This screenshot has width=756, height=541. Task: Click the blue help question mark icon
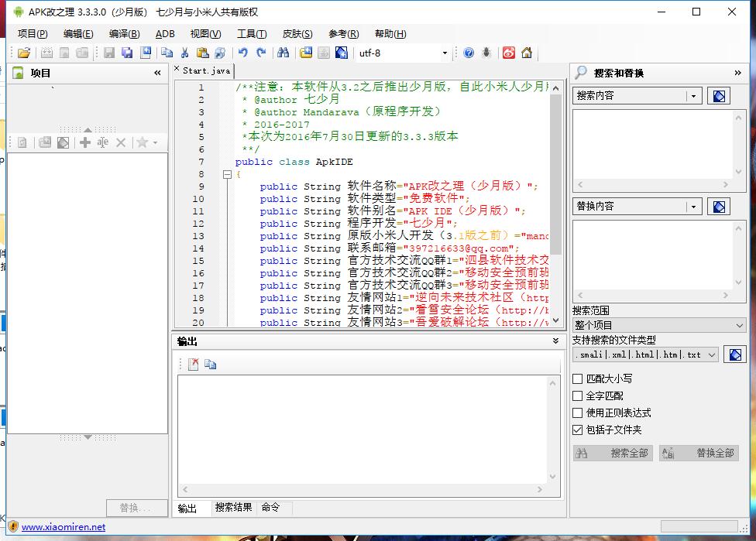469,53
